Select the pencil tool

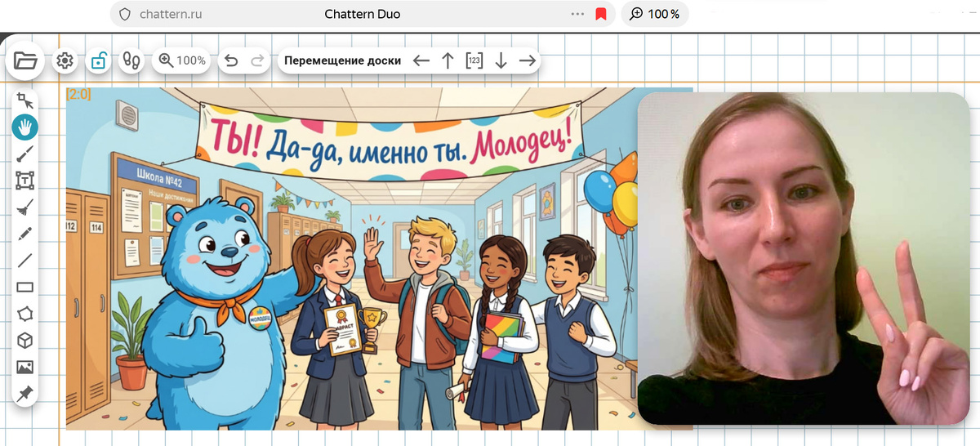[x=25, y=234]
